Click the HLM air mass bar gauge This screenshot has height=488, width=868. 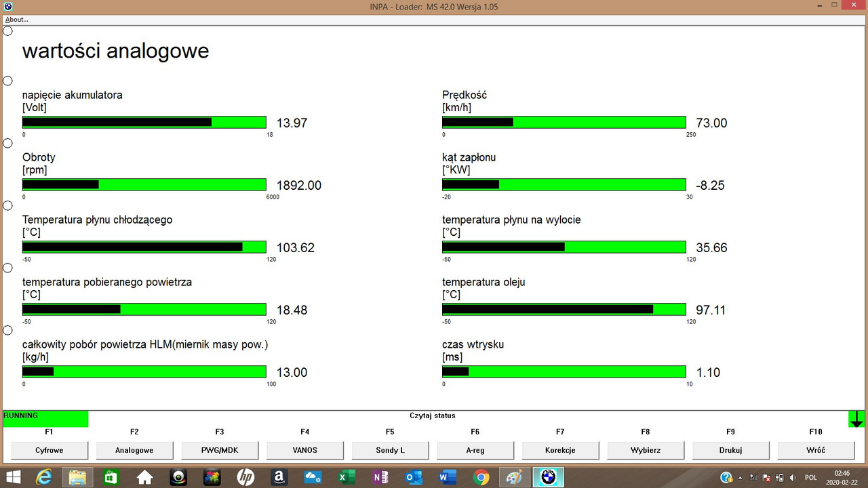click(x=144, y=372)
